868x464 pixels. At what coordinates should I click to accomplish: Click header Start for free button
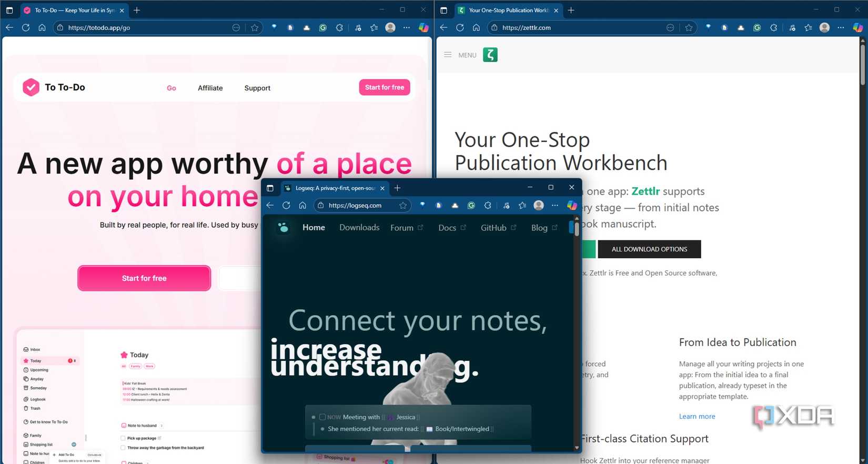coord(385,87)
